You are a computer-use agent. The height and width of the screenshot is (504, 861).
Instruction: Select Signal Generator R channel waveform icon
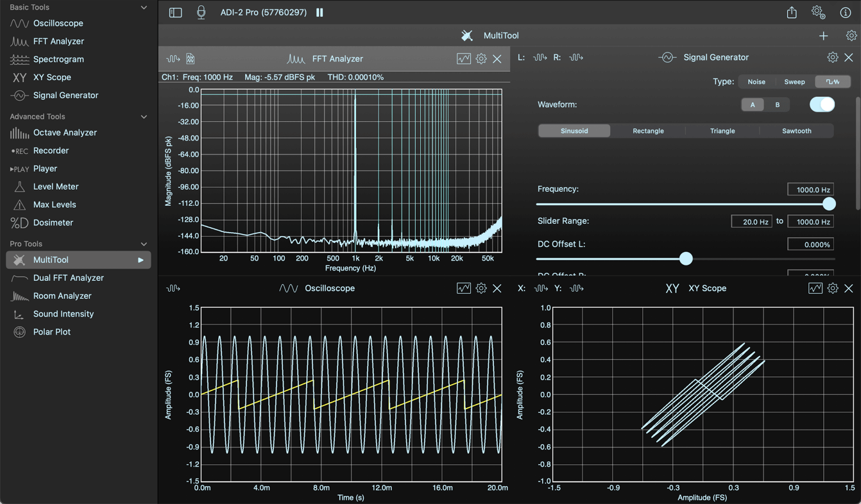click(x=576, y=57)
